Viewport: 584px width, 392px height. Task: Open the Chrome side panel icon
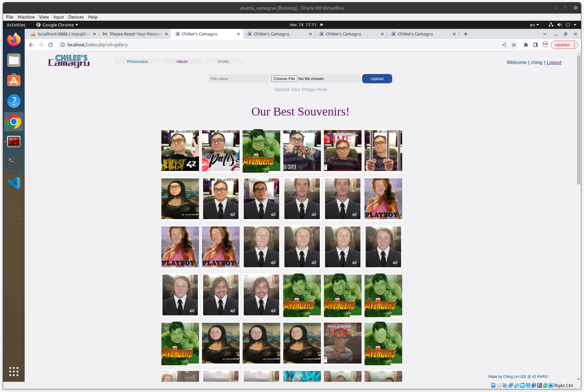(535, 45)
